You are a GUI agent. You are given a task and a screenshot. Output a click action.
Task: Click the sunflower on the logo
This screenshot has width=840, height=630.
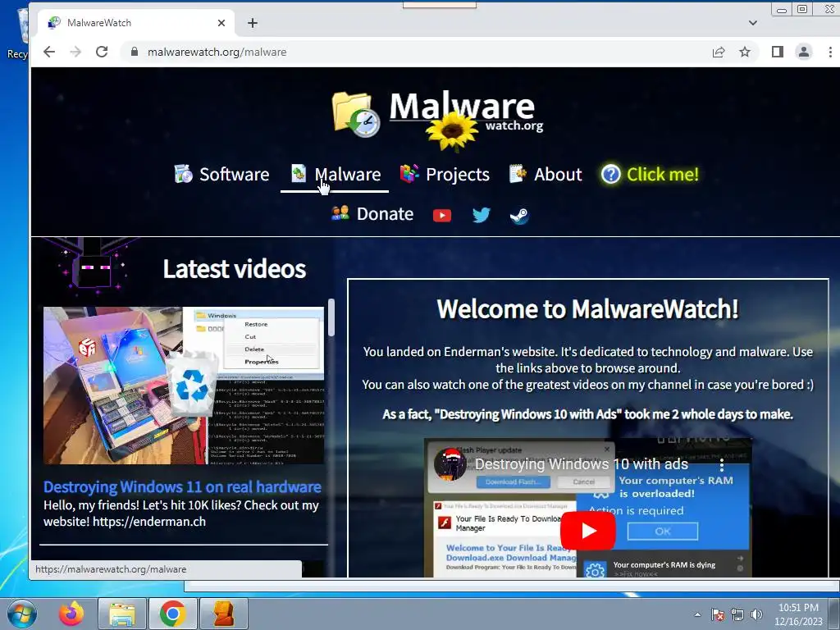pyautogui.click(x=452, y=130)
